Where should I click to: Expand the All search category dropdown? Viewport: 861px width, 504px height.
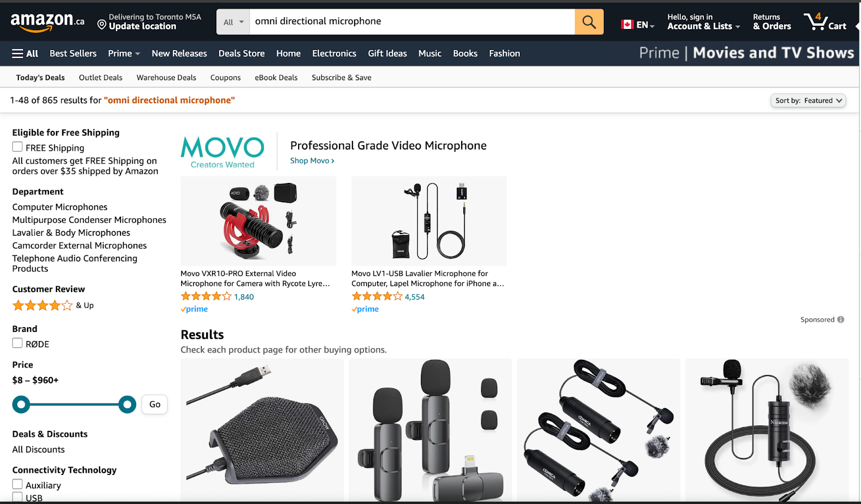(x=233, y=22)
